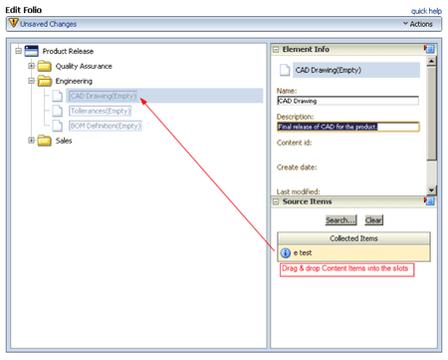Click the Quality Assurance folder icon
The width and height of the screenshot is (448, 360).
click(x=44, y=66)
